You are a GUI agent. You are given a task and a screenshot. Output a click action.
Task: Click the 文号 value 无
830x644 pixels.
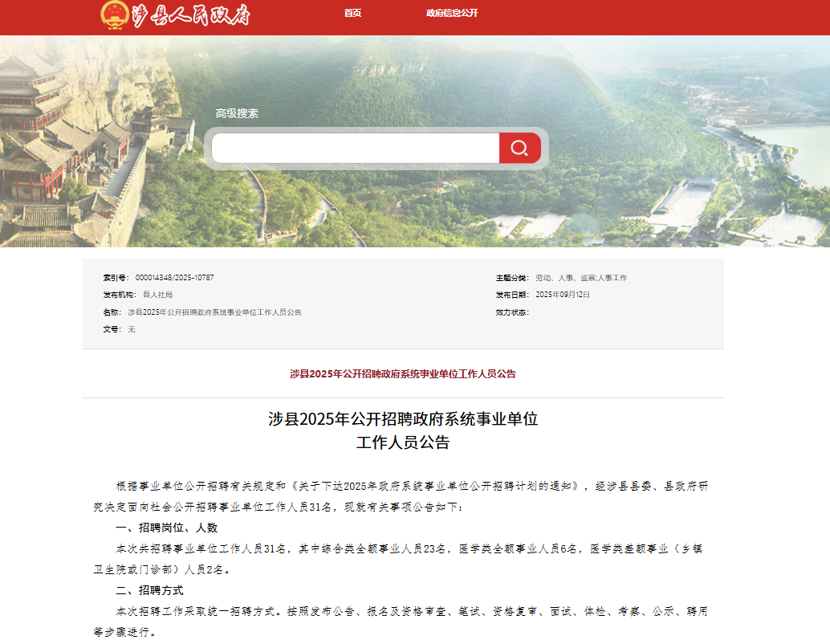[132, 329]
